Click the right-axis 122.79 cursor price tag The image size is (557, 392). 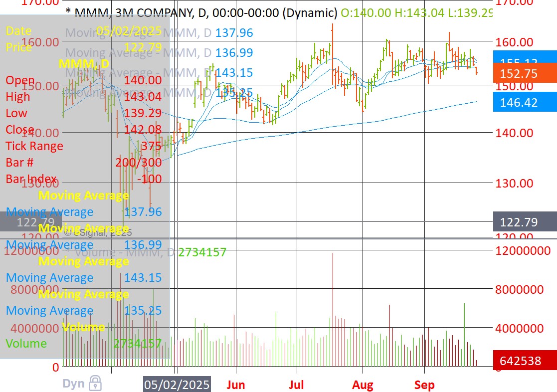(x=524, y=222)
